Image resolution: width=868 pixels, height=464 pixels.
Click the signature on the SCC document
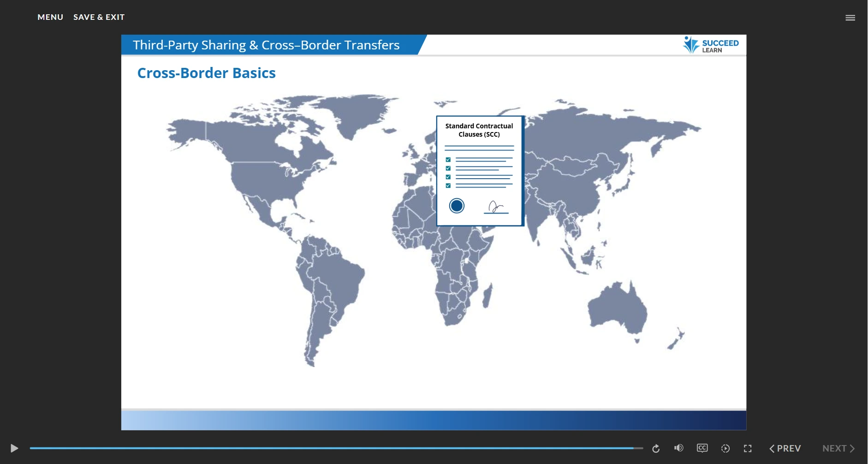point(496,207)
